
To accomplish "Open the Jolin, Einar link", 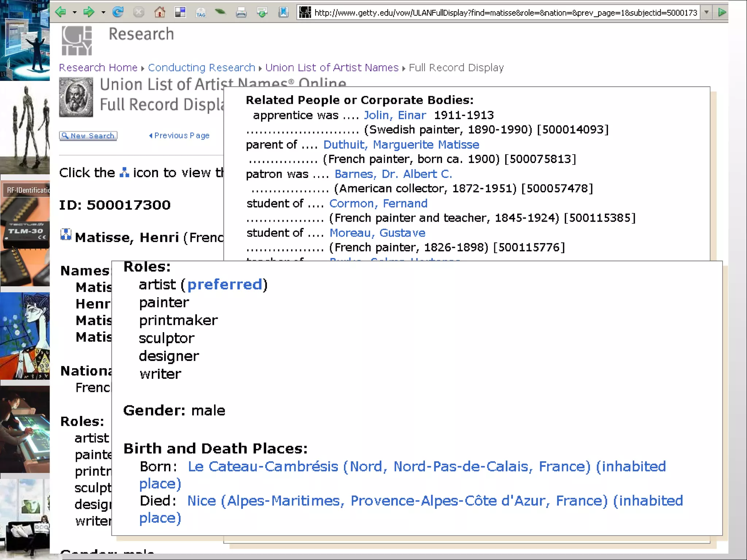I will [x=395, y=115].
